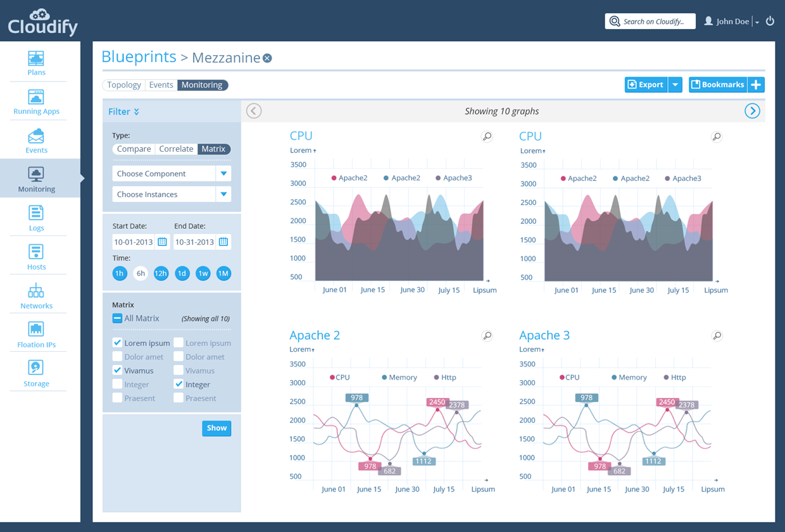Click the Search on Cloudify field
Viewport: 785px width, 532px height.
[x=650, y=22]
